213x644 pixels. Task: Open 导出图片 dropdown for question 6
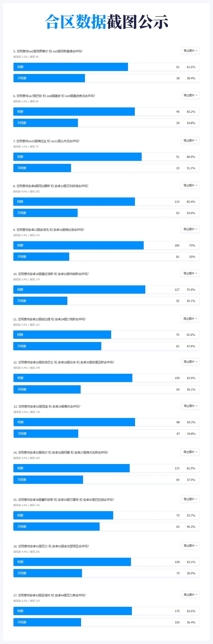click(190, 95)
